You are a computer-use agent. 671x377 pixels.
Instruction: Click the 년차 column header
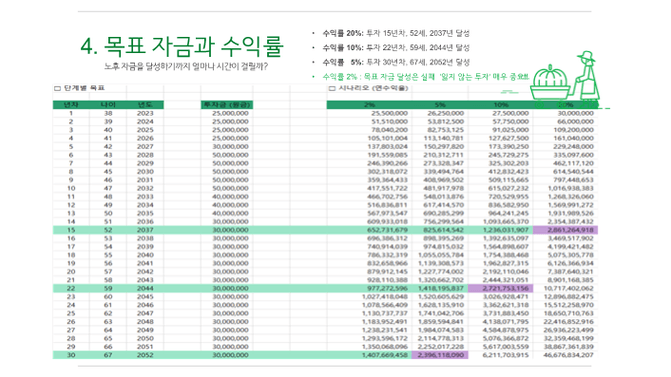coord(71,105)
